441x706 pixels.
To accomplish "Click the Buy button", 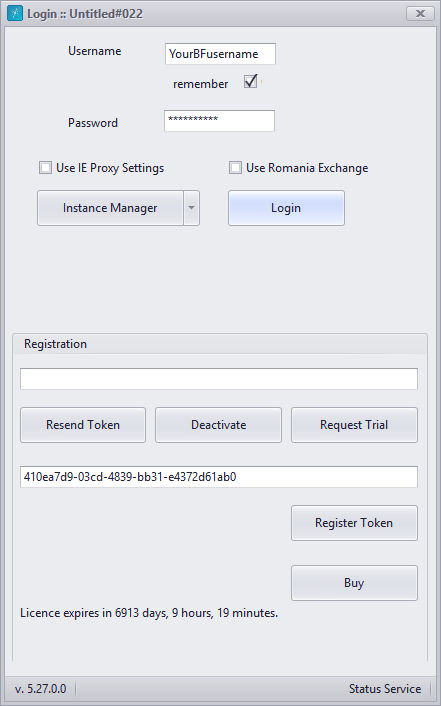I will (354, 583).
